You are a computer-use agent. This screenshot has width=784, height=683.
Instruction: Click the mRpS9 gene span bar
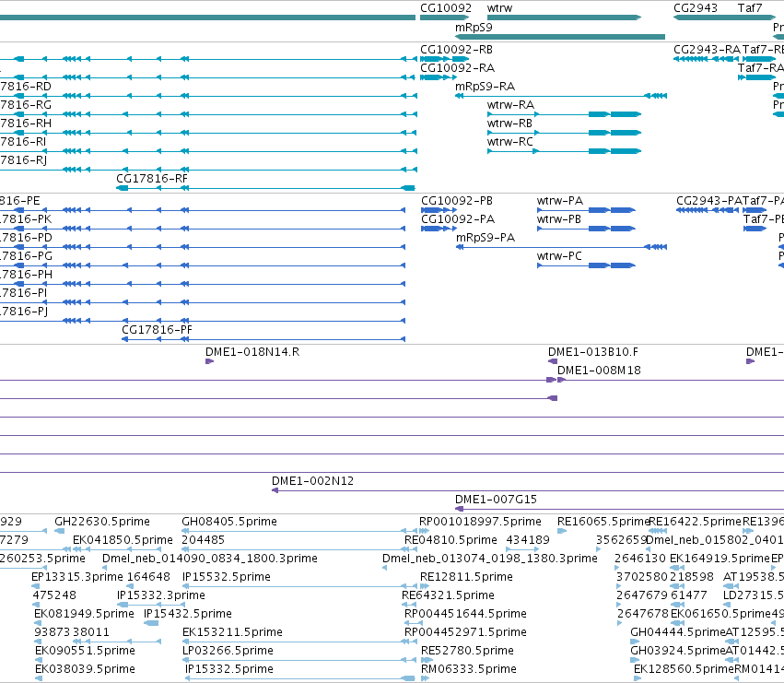click(x=560, y=37)
